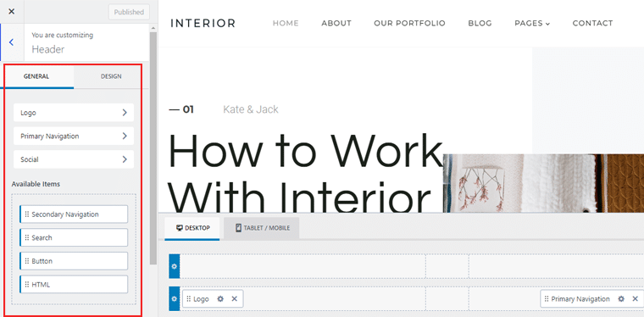Viewport: 644px width, 317px height.
Task: Switch to the Tablet / Mobile tab
Action: (262, 228)
